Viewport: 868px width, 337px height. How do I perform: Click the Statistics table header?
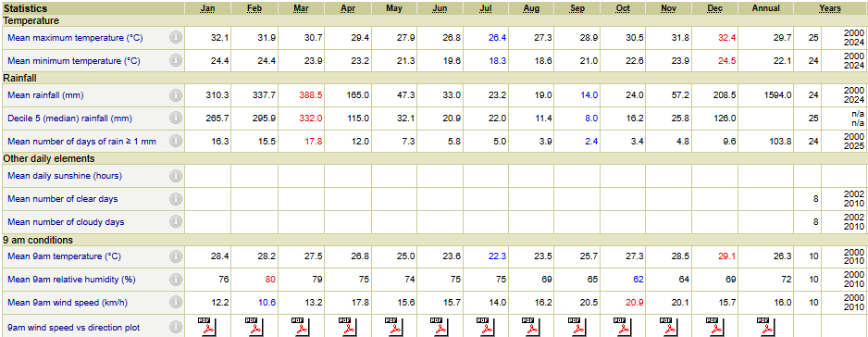[x=25, y=8]
